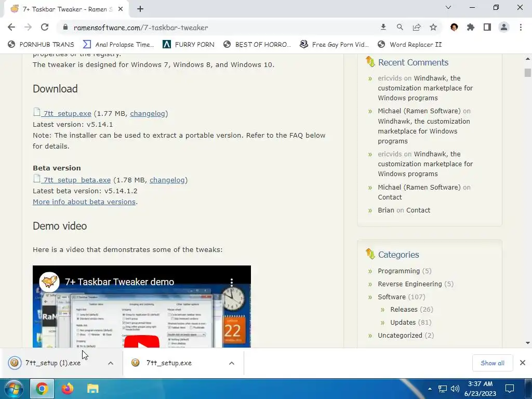The width and height of the screenshot is (532, 399).
Task: Open the avatar extension icon in toolbar
Action: pos(454,27)
